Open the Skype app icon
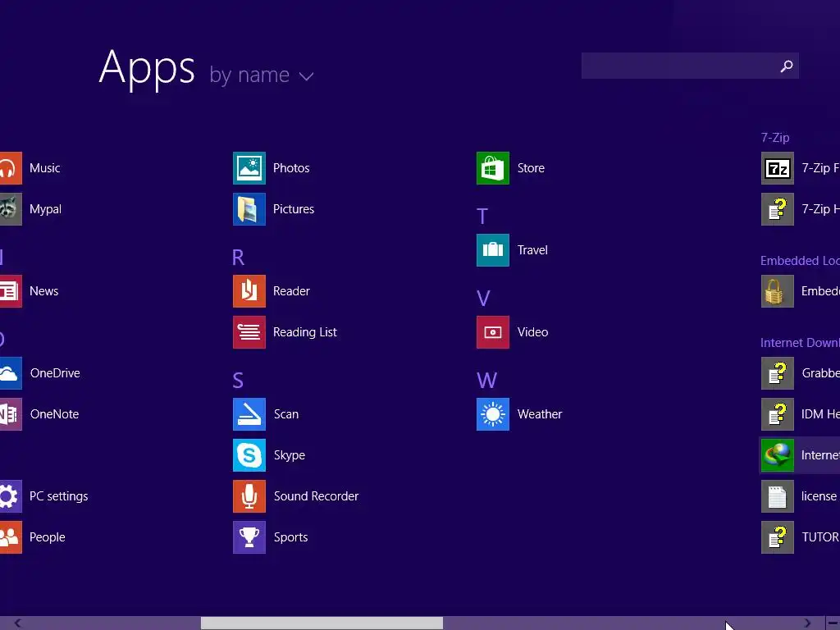The image size is (840, 630). point(249,454)
